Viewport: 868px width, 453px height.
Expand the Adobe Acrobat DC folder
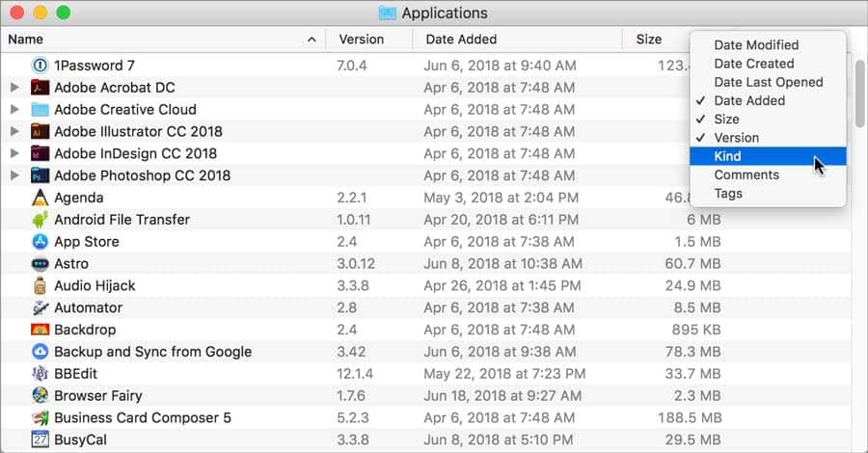[14, 88]
